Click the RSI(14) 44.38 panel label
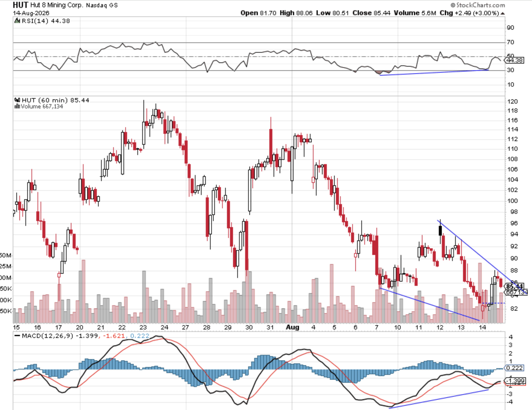 point(46,21)
